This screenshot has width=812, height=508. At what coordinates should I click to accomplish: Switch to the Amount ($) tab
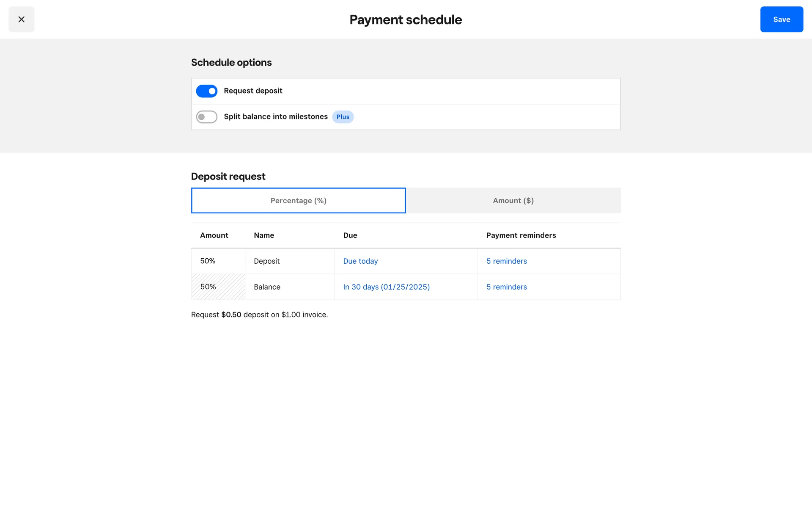513,201
